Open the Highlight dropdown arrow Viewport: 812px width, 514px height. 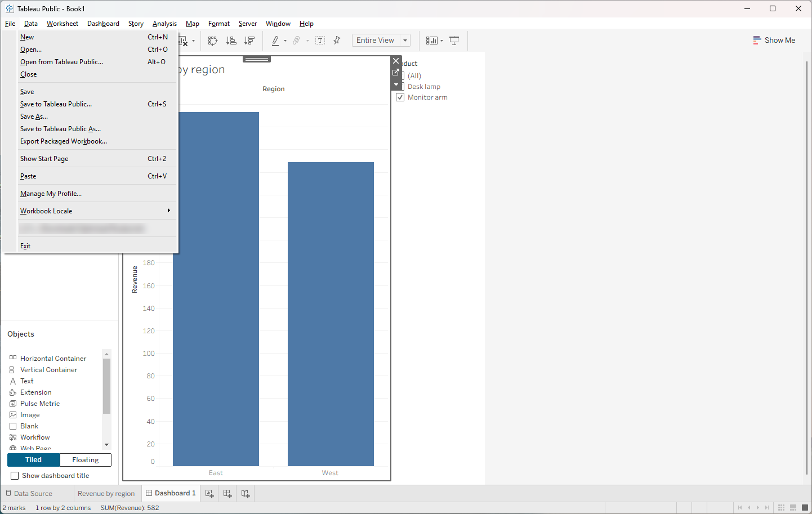tap(285, 41)
